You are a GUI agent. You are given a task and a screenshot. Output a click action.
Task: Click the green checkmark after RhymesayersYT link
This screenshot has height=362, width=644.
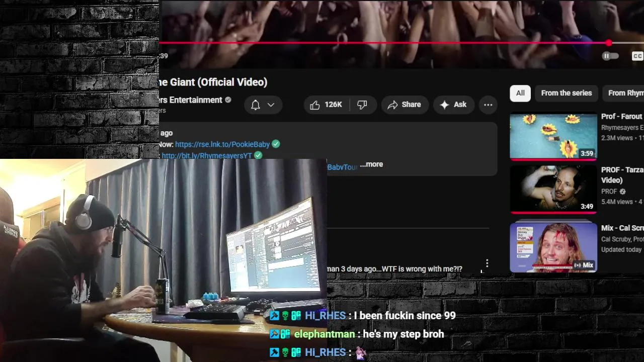[x=258, y=156]
